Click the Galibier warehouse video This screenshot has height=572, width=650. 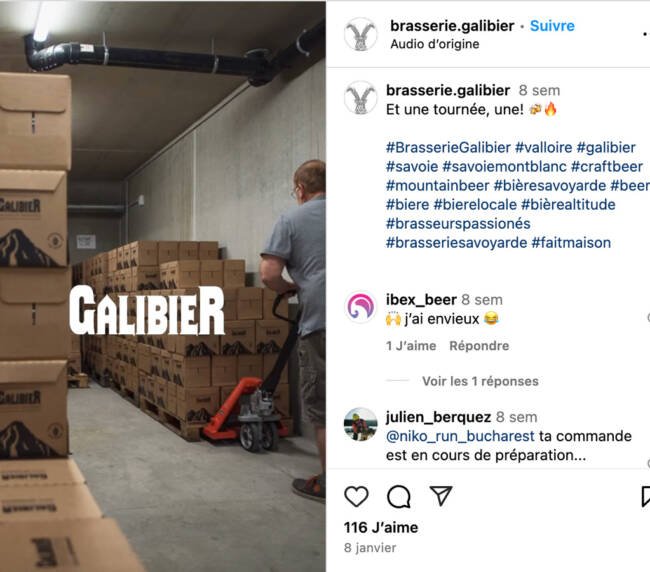(162, 286)
